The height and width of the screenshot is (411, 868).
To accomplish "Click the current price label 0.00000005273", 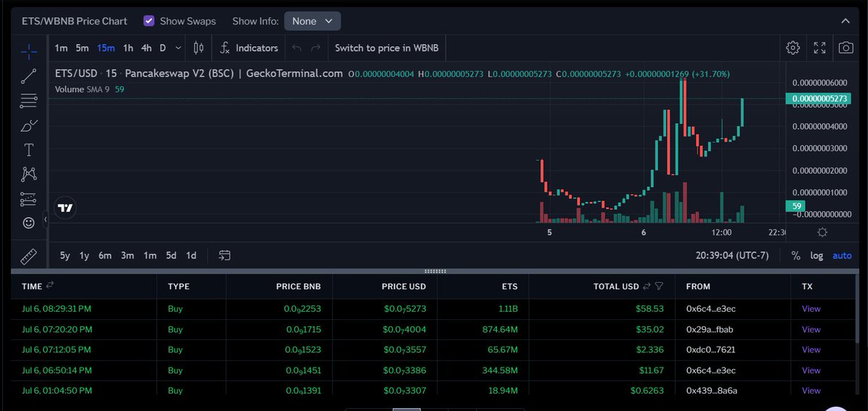I will point(819,98).
